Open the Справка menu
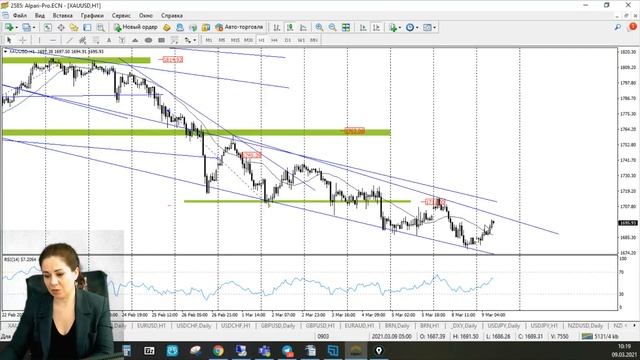This screenshot has width=640, height=360. pyautogui.click(x=171, y=16)
